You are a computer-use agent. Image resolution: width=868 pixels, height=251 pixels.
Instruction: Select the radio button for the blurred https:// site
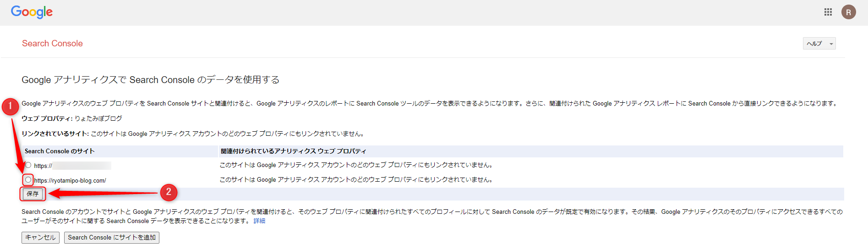[28, 165]
